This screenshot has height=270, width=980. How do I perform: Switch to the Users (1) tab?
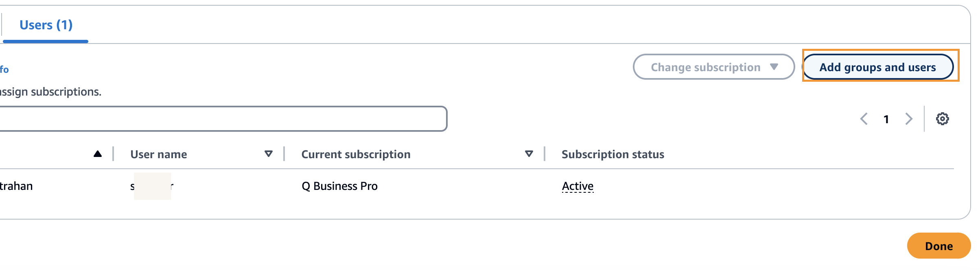[46, 25]
